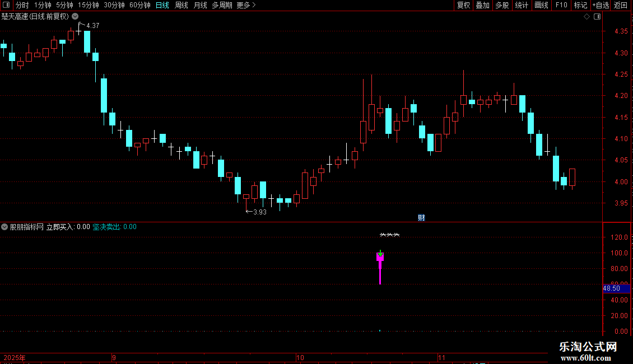The height and width of the screenshot is (364, 633).
Task: Open the 统计 statistics tool
Action: click(522, 5)
